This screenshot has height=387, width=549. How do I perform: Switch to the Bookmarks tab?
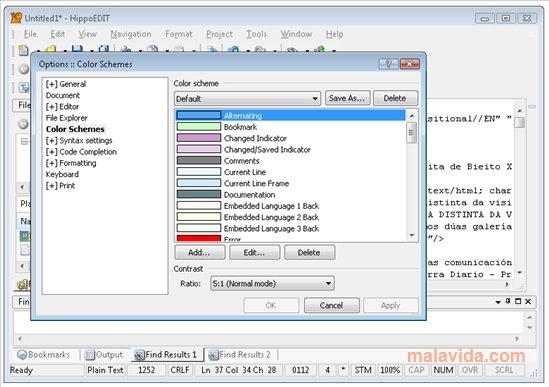43,355
